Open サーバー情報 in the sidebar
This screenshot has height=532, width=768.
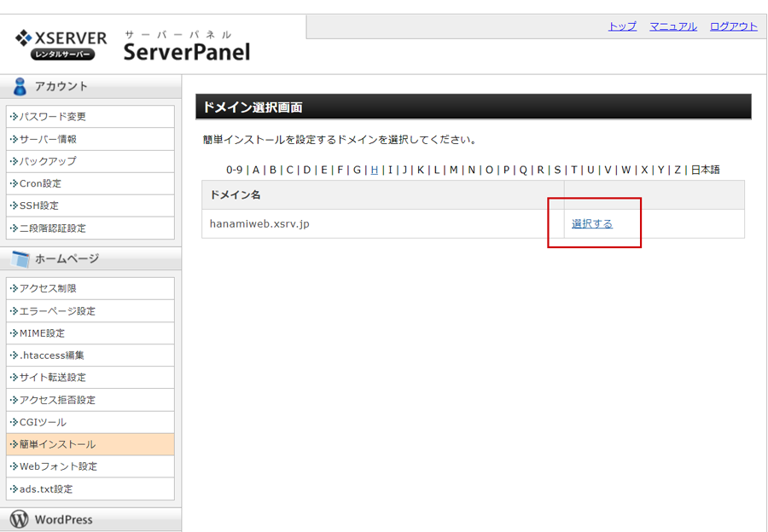[90, 139]
